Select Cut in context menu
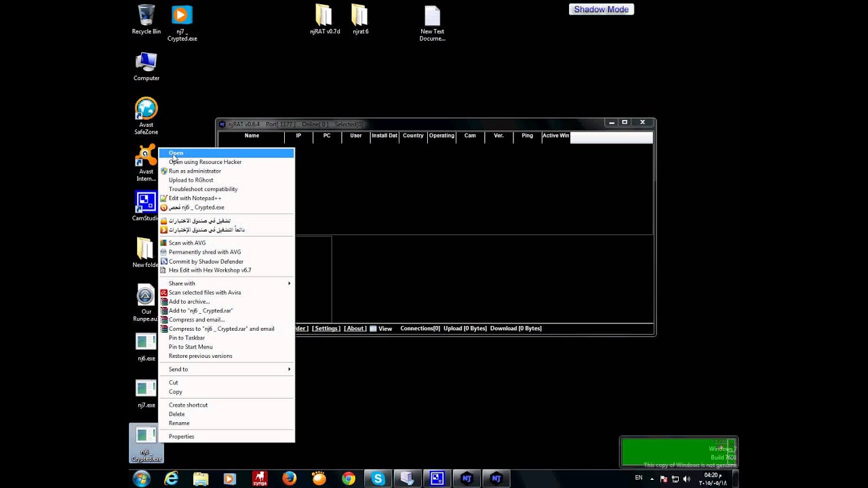Screen dimensions: 868x488 click(x=226, y=382)
